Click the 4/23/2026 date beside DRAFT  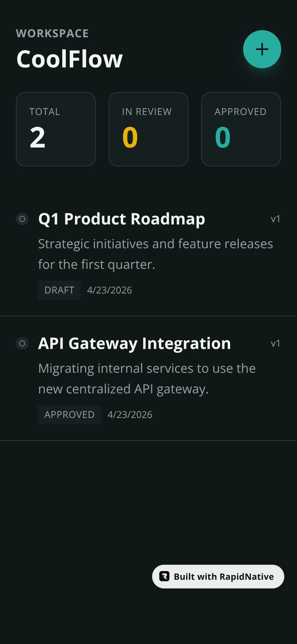coord(110,290)
